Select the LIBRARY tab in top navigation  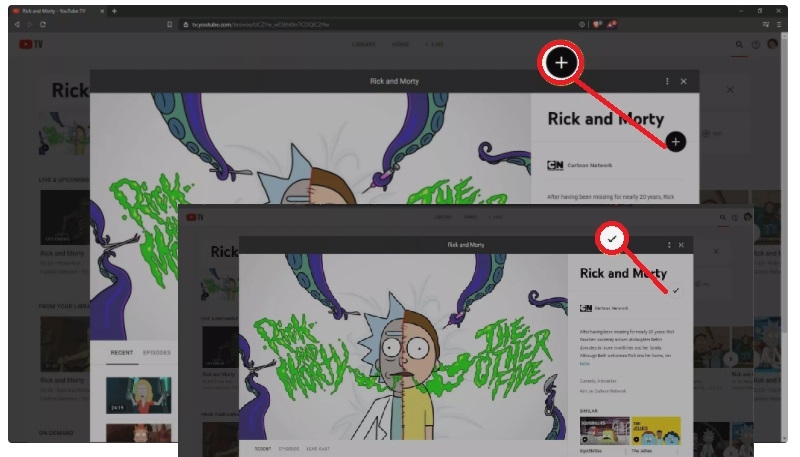tap(364, 45)
